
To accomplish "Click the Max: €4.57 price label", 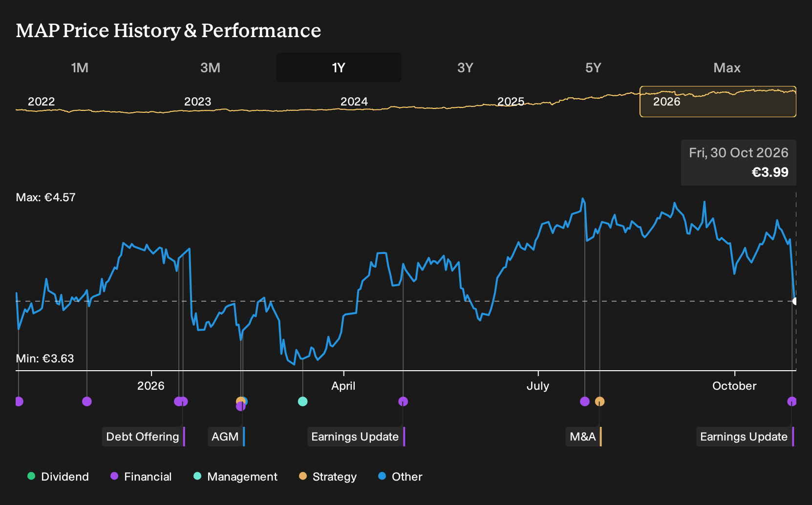I will (x=45, y=197).
